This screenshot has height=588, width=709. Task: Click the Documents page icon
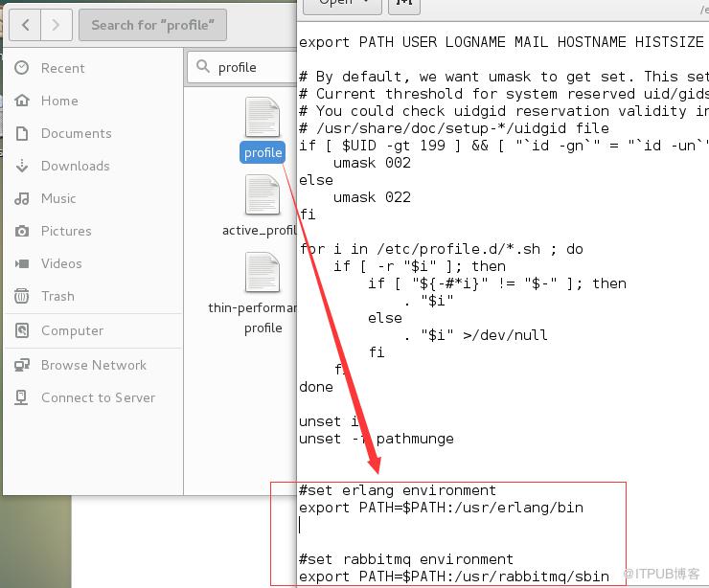coord(22,133)
